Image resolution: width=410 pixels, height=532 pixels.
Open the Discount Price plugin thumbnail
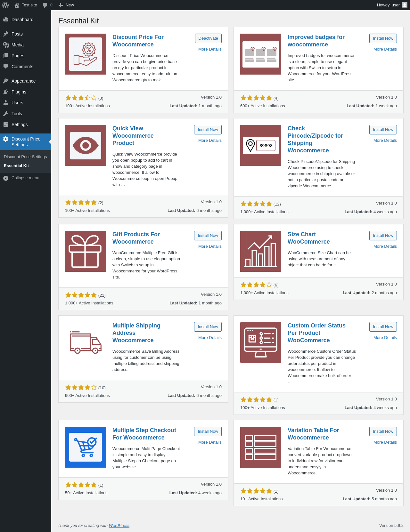tap(86, 54)
